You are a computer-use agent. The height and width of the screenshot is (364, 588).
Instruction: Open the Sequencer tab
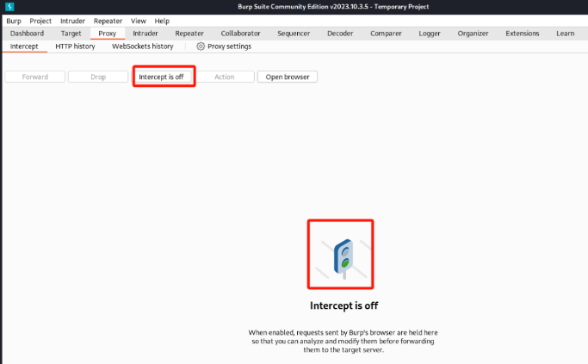point(294,34)
